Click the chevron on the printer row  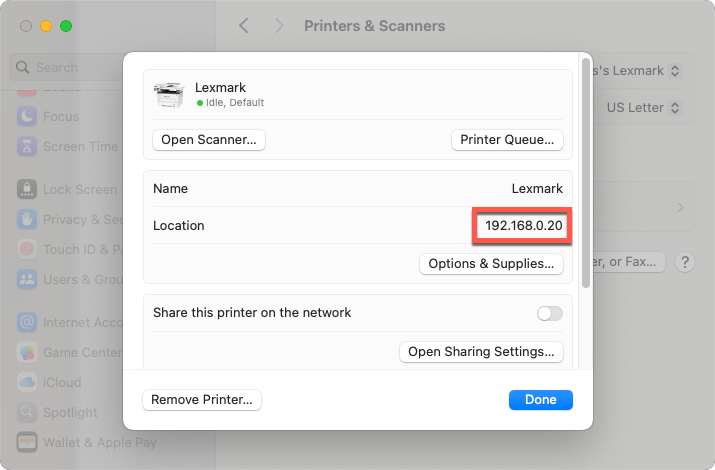(x=680, y=208)
